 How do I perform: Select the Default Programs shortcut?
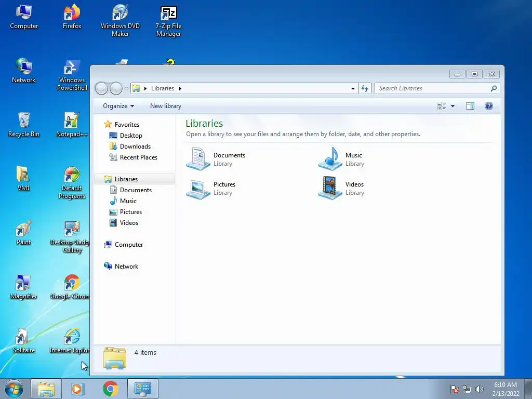click(72, 182)
